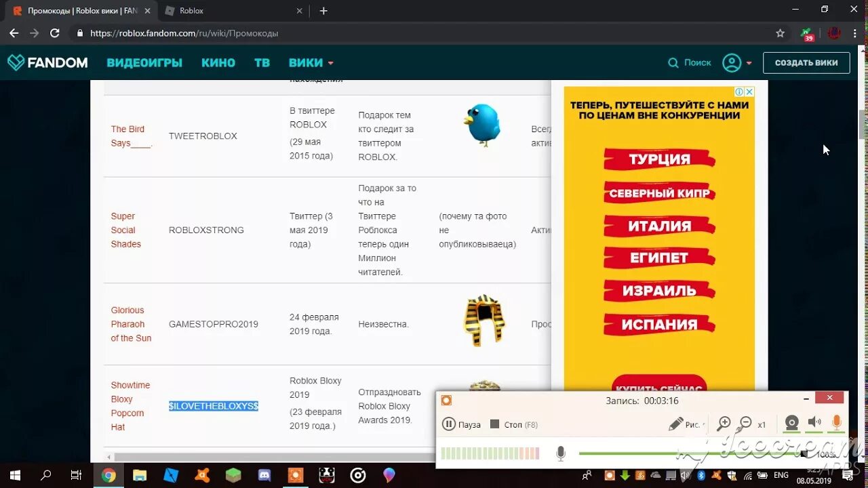Launch Roblox Studio from the taskbar
The image size is (868, 488).
pos(171,475)
